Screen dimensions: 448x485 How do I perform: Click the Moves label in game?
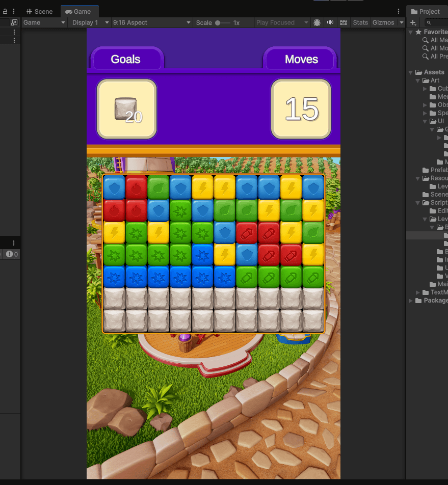[x=301, y=59]
